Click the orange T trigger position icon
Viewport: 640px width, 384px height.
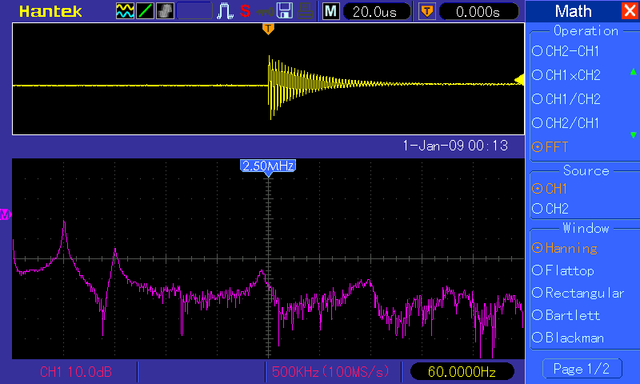(x=427, y=11)
